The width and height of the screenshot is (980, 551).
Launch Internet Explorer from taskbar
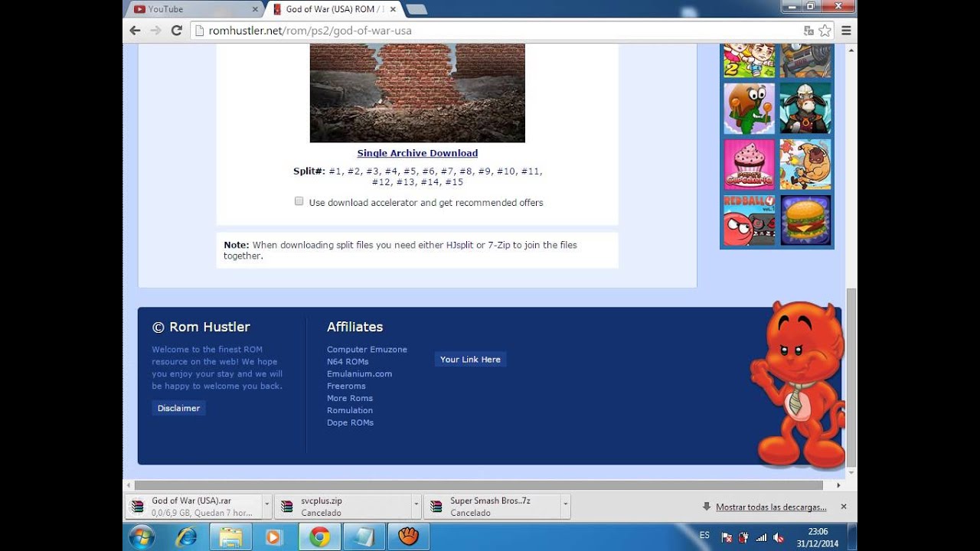tap(186, 537)
